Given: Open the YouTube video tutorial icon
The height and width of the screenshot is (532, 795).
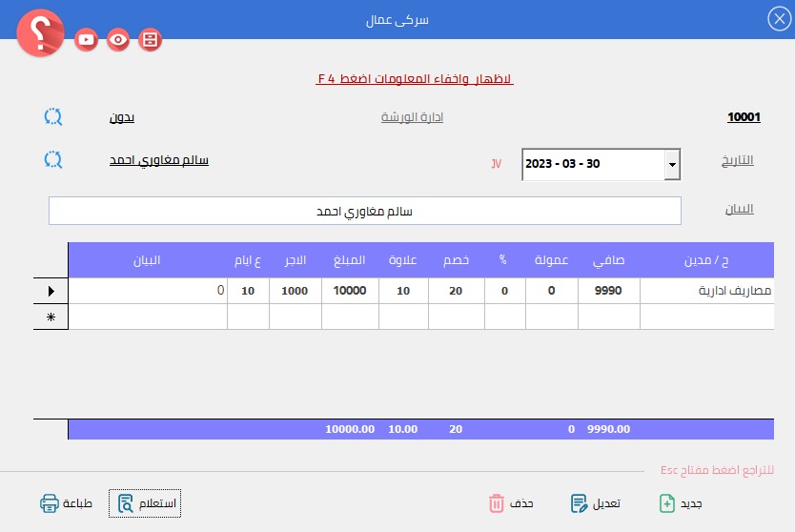Looking at the screenshot, I should coord(87,39).
